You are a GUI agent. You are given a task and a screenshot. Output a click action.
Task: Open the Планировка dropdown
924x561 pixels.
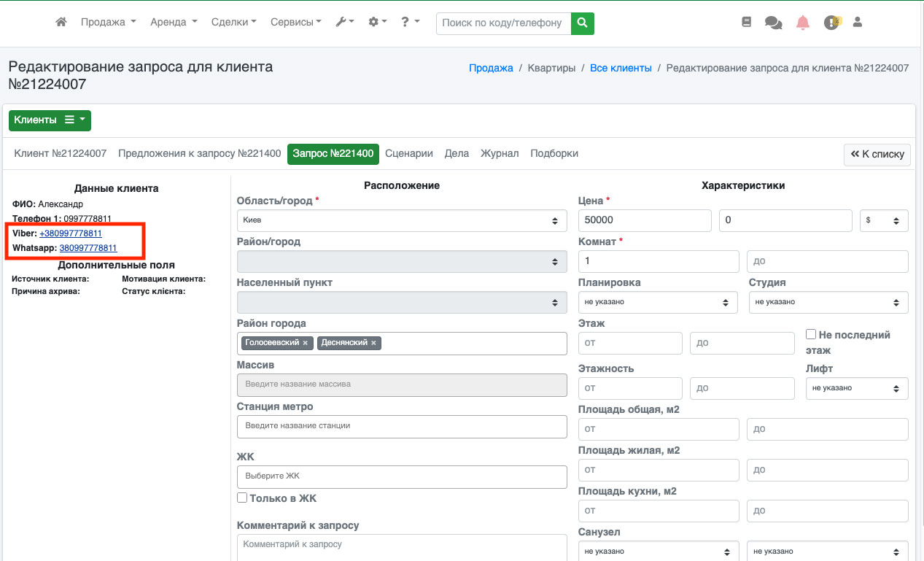pyautogui.click(x=659, y=302)
